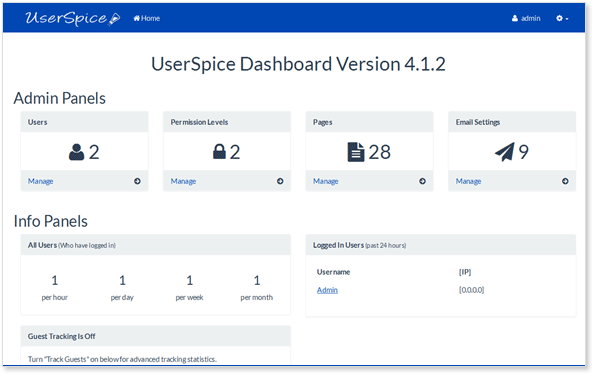The width and height of the screenshot is (594, 375).
Task: Click the document icon in Pages panel
Action: [356, 152]
